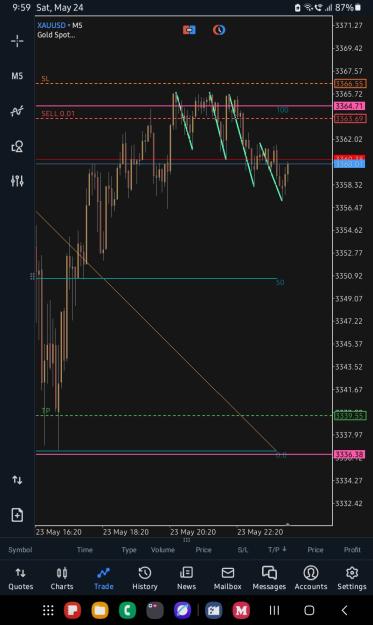
Task: Sort by the Time column header
Action: [85, 550]
